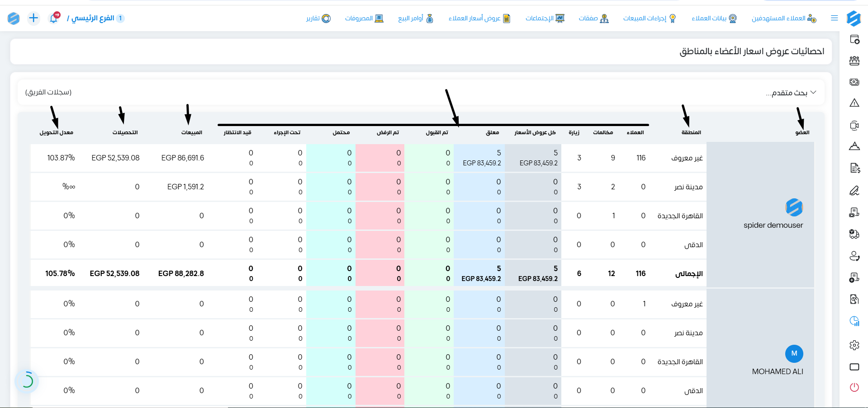The image size is (868, 408).
Task: Click the EGP 1,591.2 sales value
Action: click(185, 187)
